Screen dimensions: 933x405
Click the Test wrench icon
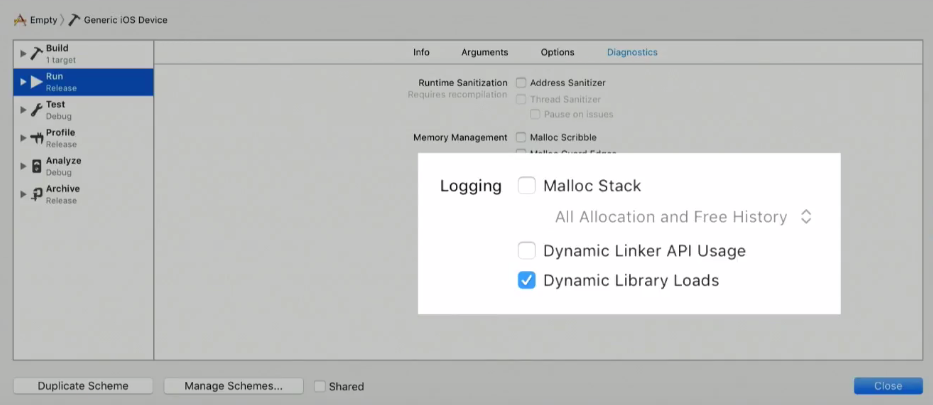pyautogui.click(x=36, y=109)
